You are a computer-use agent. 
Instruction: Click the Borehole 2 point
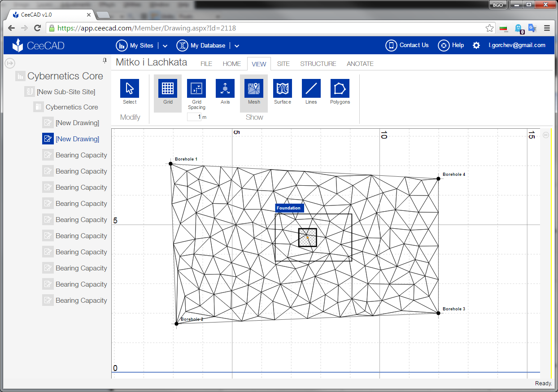[x=176, y=324]
